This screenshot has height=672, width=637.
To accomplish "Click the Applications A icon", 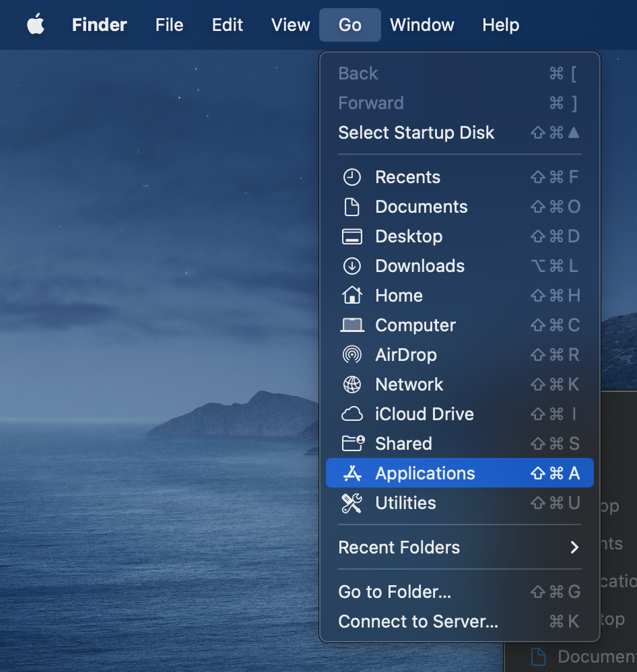I will click(x=351, y=473).
